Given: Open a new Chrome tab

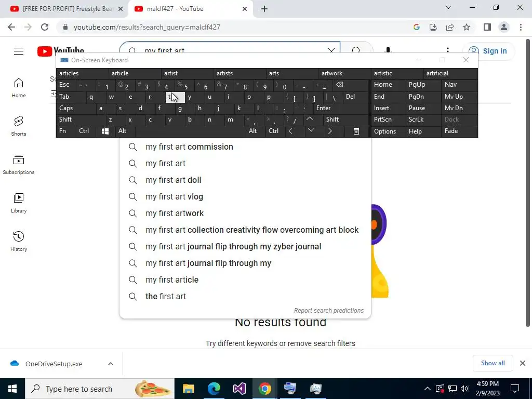Looking at the screenshot, I should (x=264, y=9).
